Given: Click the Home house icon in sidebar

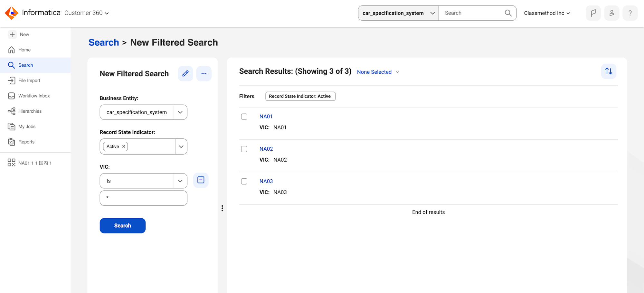Looking at the screenshot, I should pyautogui.click(x=12, y=50).
